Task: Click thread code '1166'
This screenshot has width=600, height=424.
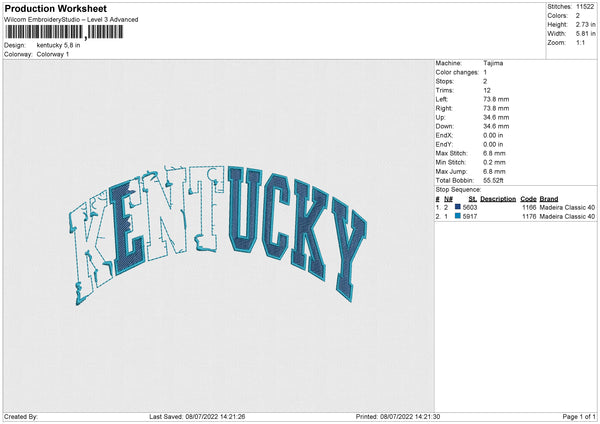Action: pos(529,207)
